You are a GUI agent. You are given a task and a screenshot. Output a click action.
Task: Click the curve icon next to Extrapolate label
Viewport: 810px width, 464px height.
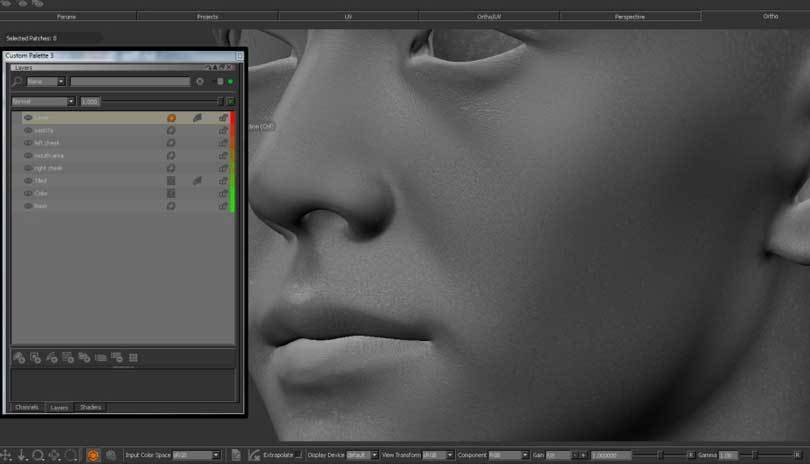pos(254,455)
